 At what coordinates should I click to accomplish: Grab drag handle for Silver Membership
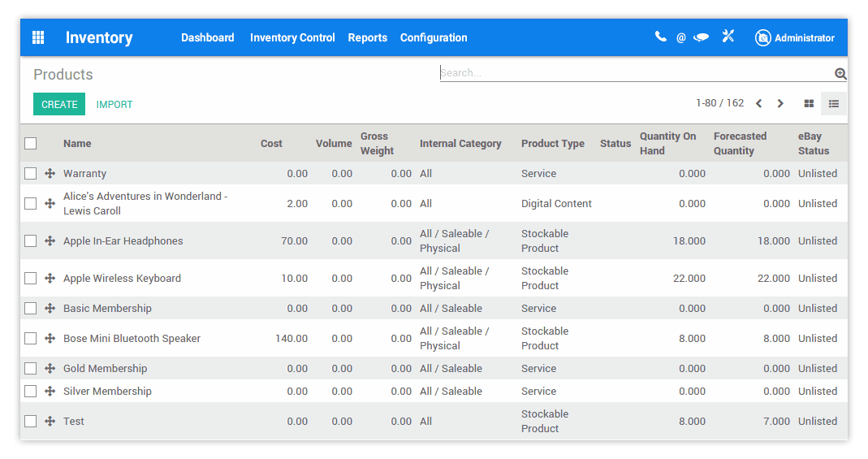click(50, 391)
